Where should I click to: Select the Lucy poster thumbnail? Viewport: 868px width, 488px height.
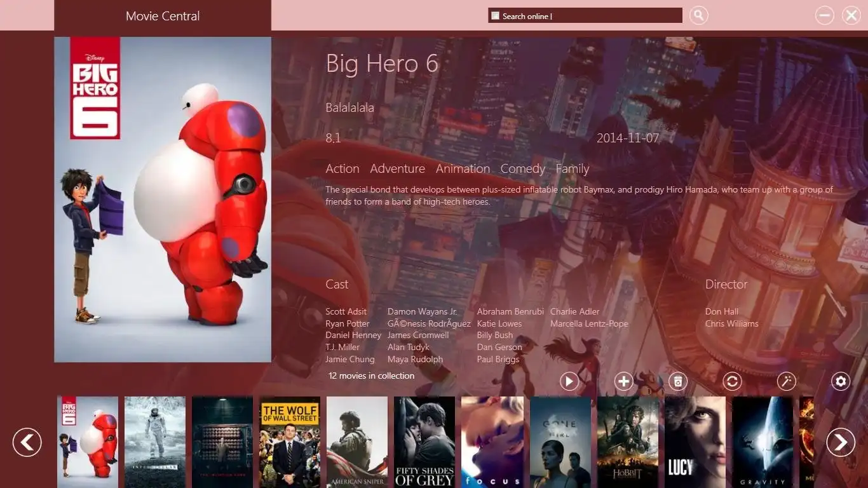click(x=695, y=442)
